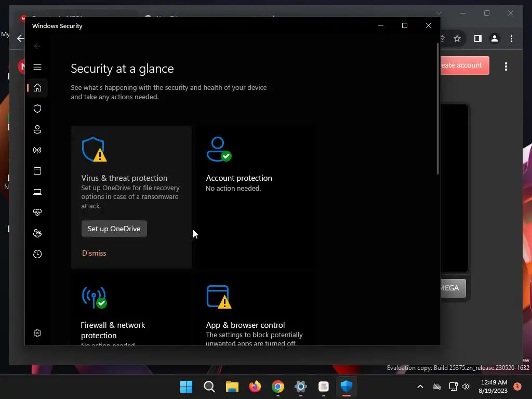Open the Settings gear in the Windows Security sidebar
Screen dimensions: 532x399
point(37,333)
